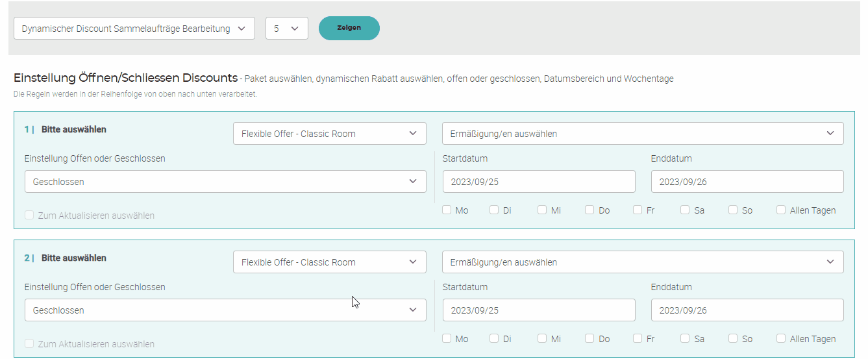
Task: Open rule 2 Ermäßigung/en auswählen dropdown
Action: pos(642,262)
